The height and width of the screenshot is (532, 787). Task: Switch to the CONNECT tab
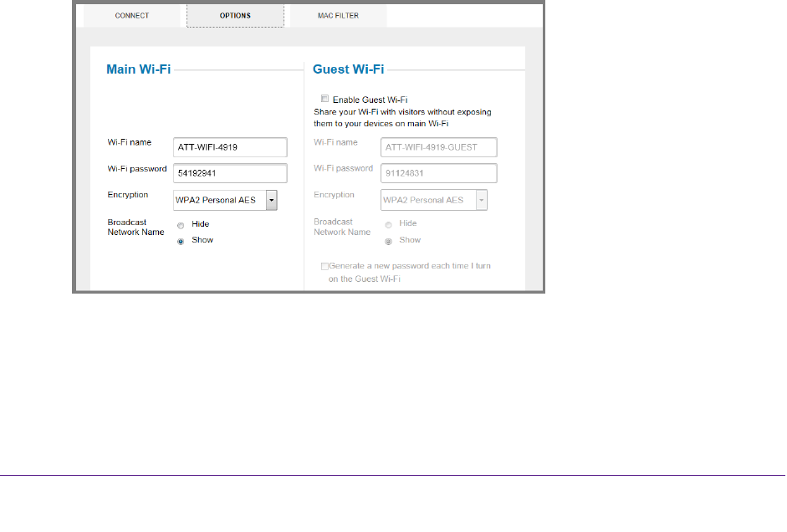(x=131, y=16)
